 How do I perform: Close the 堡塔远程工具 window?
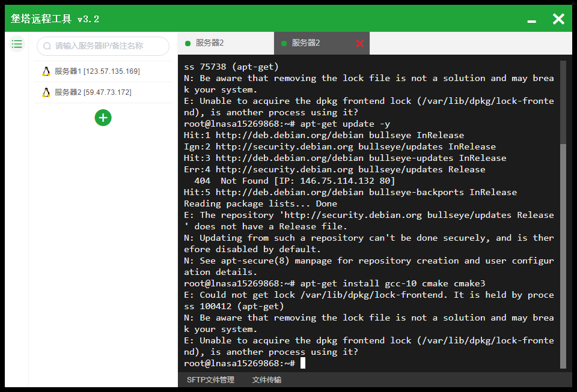(x=558, y=19)
